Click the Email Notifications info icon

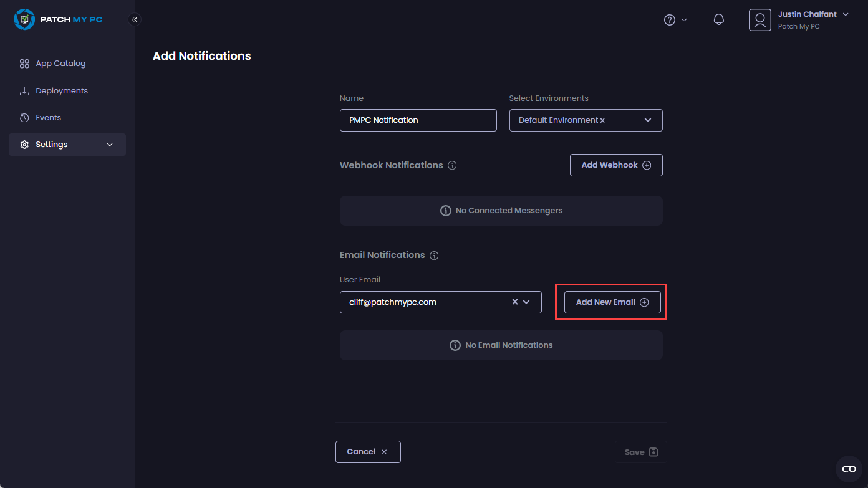point(434,256)
